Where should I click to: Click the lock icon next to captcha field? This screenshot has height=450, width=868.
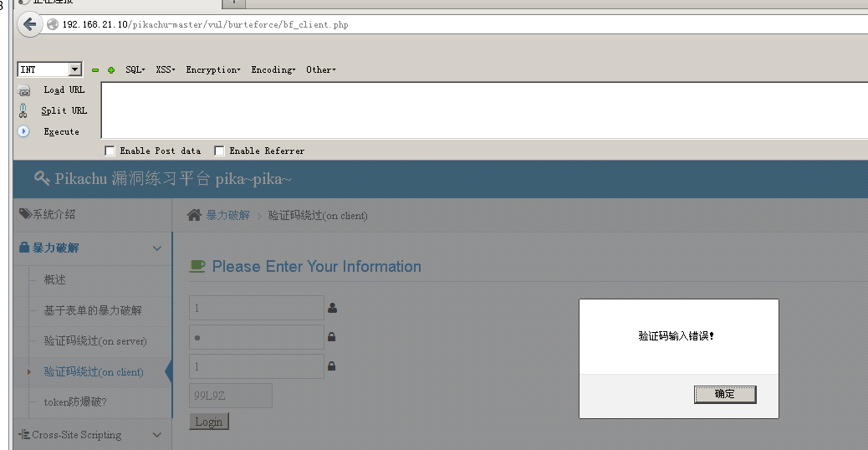pos(332,366)
